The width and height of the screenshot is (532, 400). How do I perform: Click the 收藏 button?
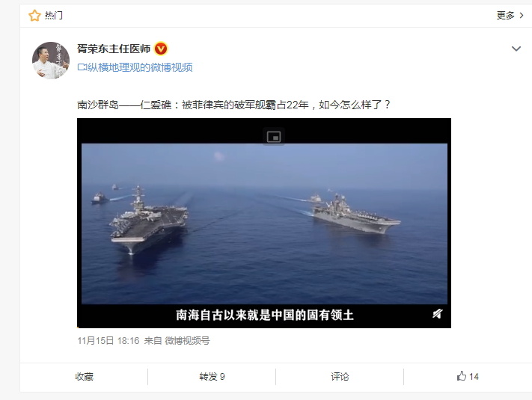tap(84, 377)
